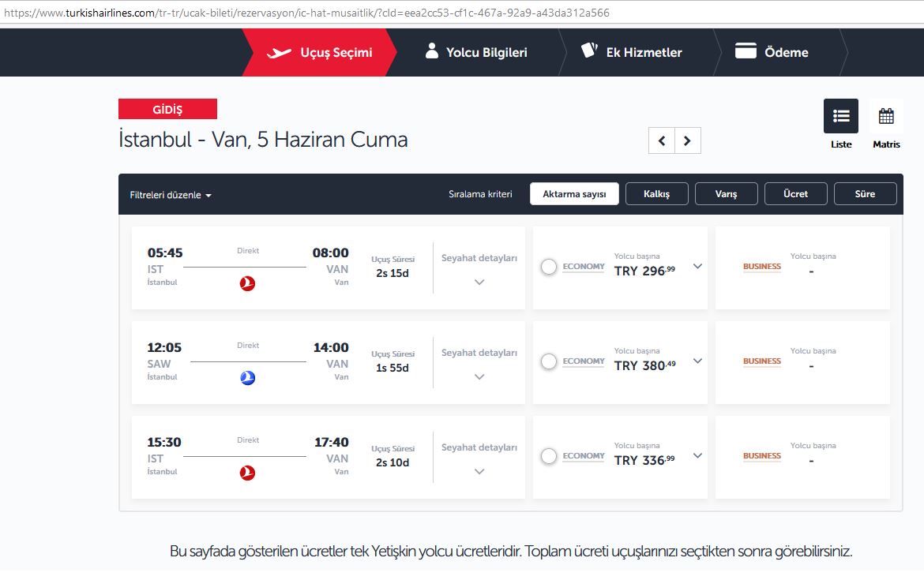The height and width of the screenshot is (580, 924).
Task: Open the Uçuş Seçimi step
Action: pos(319,52)
